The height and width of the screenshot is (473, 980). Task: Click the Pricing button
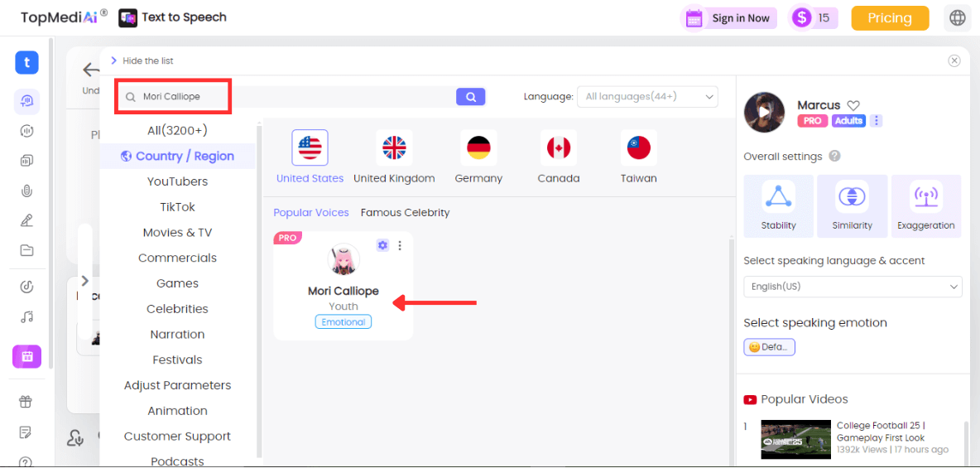[890, 18]
